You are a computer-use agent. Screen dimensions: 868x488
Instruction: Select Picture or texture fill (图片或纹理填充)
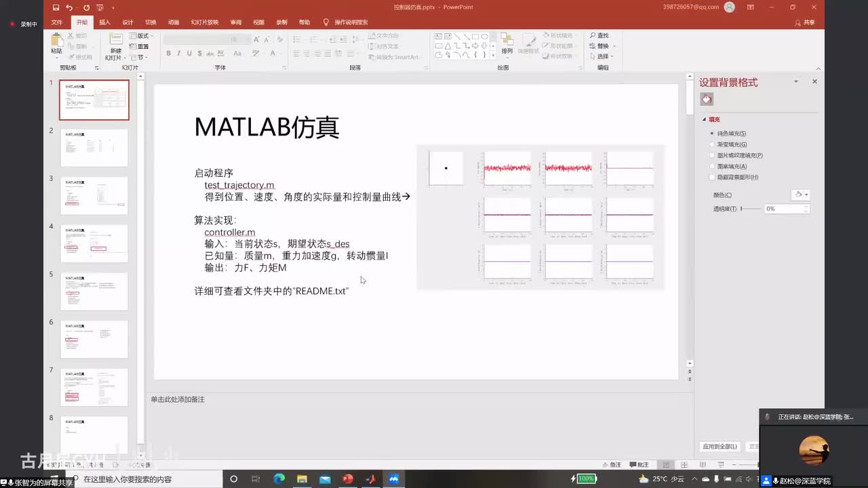click(x=736, y=155)
